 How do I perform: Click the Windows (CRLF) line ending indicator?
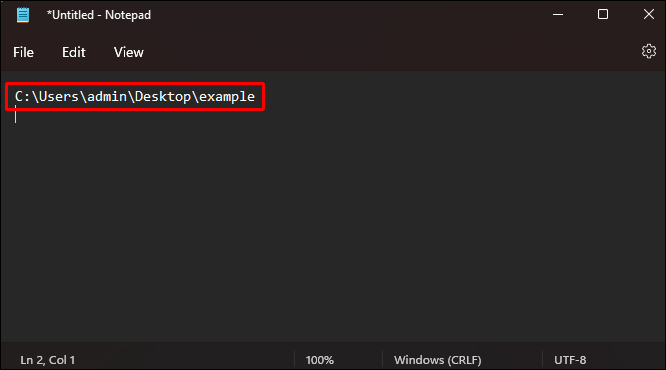click(437, 360)
